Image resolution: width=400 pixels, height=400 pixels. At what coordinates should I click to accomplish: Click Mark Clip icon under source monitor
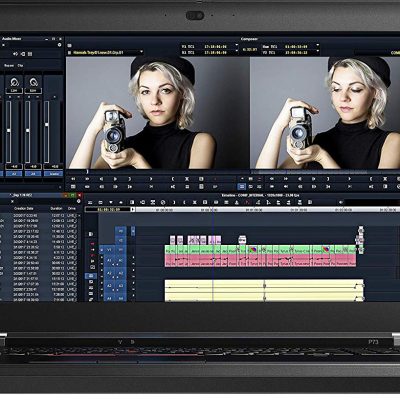(x=187, y=179)
